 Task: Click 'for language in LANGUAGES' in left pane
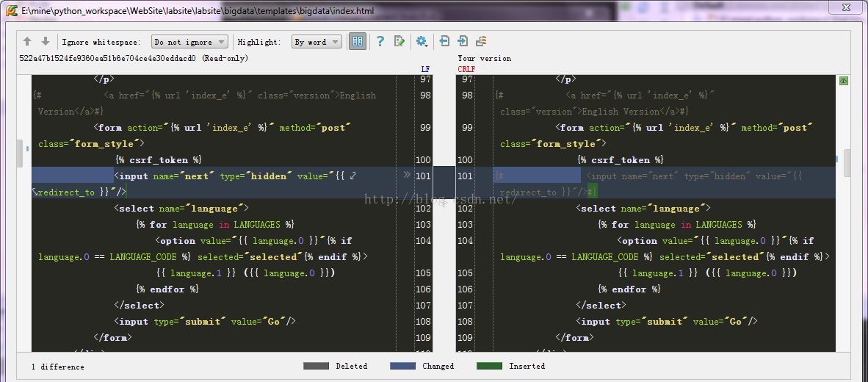[214, 225]
